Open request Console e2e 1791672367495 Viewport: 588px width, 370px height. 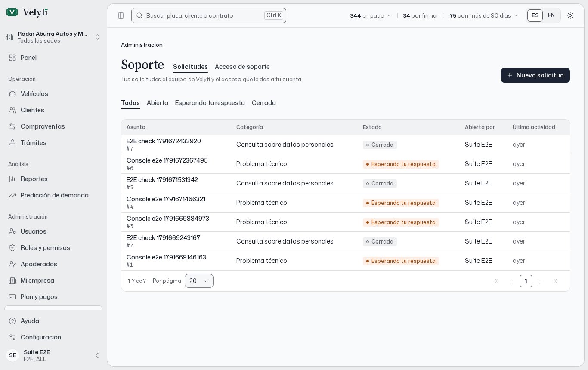tap(167, 160)
